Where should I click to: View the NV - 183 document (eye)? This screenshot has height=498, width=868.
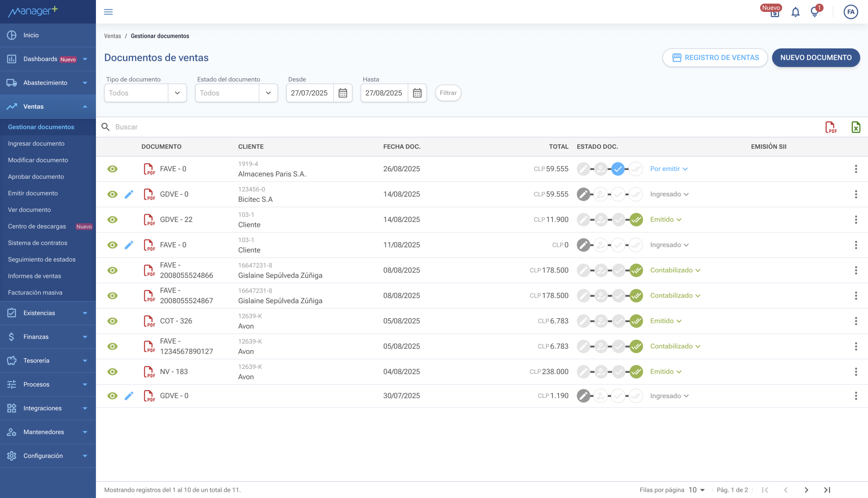(112, 371)
